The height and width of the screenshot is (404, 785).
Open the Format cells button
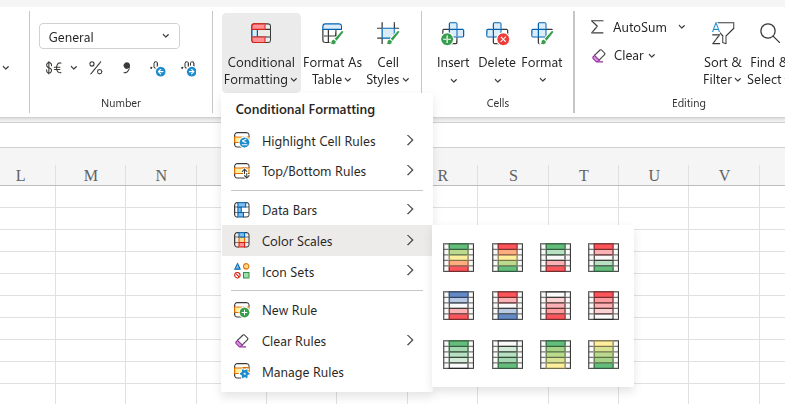coord(542,53)
